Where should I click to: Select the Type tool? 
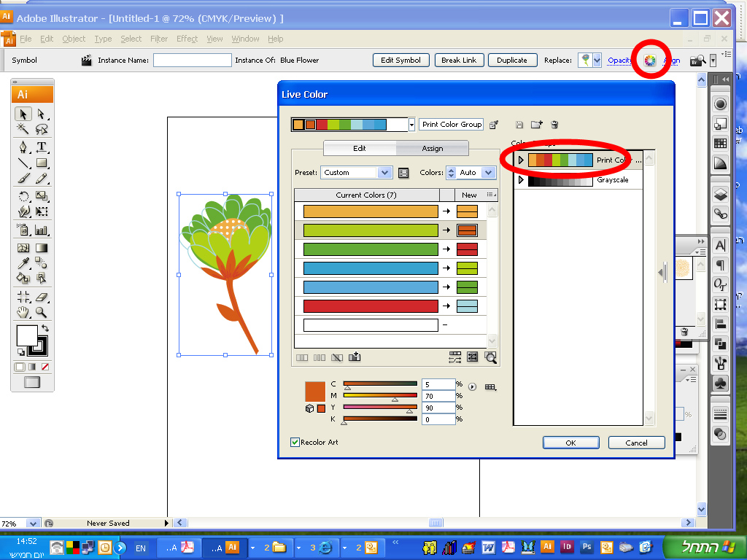pyautogui.click(x=42, y=147)
